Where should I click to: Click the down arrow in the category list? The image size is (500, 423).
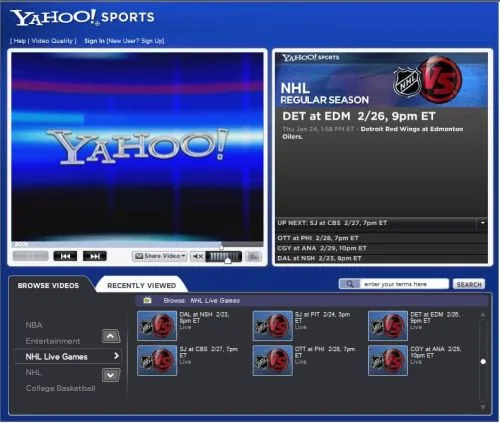(x=111, y=376)
